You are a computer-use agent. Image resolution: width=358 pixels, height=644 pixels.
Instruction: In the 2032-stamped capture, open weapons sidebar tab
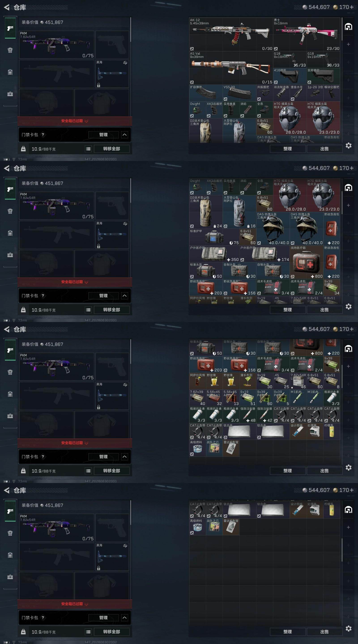10,511
